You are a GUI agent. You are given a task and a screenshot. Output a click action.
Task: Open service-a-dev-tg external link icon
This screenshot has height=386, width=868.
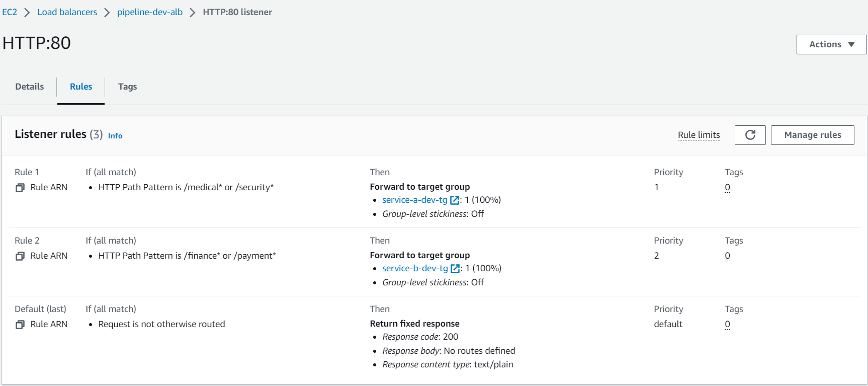tap(455, 200)
